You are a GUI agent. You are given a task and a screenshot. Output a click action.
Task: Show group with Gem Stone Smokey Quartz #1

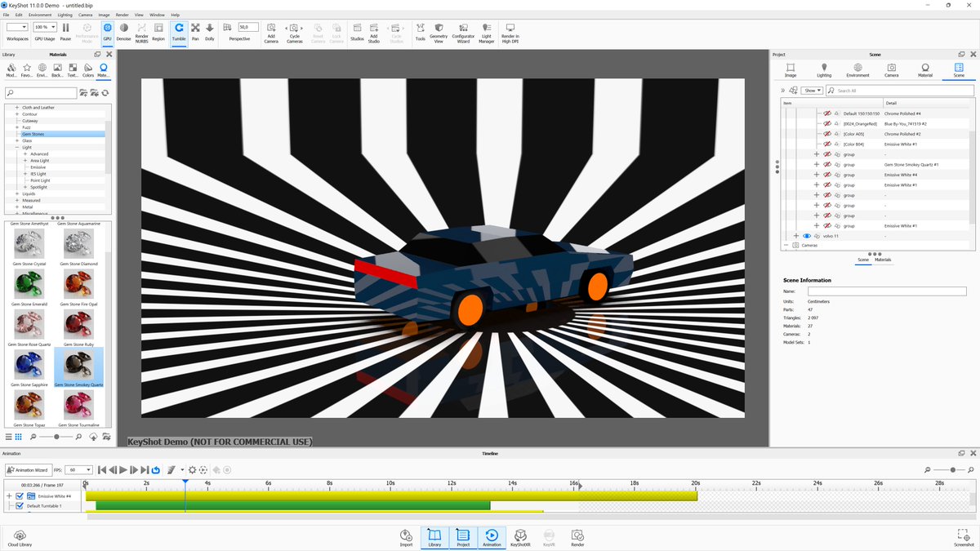[826, 164]
